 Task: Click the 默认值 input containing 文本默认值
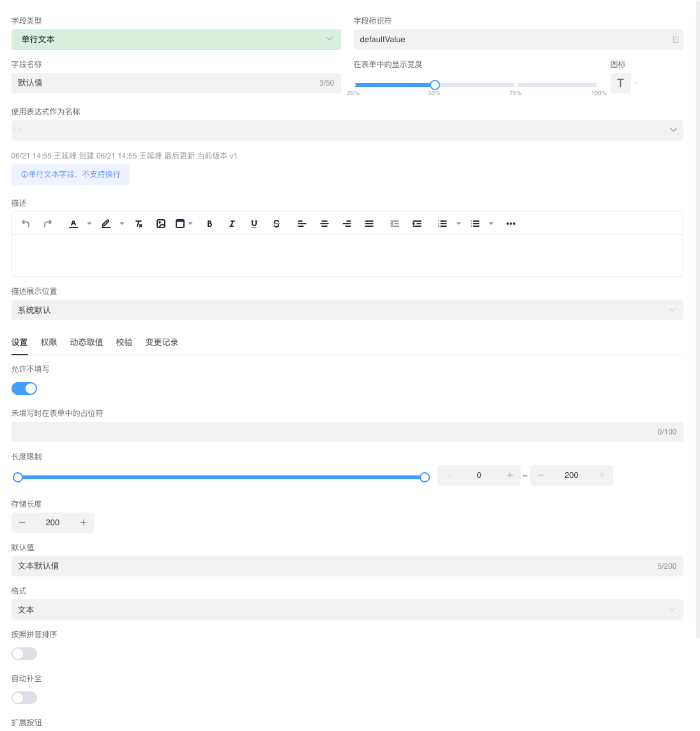pyautogui.click(x=332, y=566)
